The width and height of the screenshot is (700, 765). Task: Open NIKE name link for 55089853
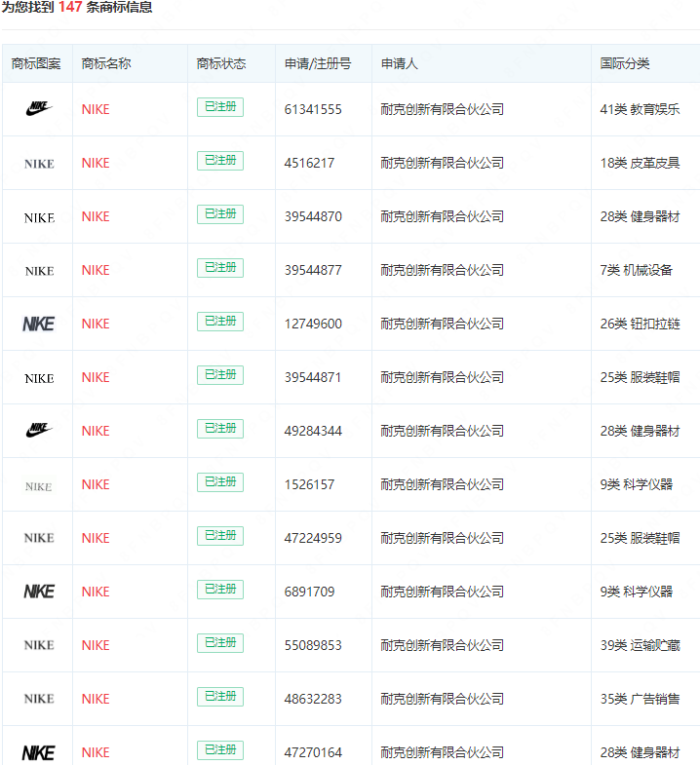(x=96, y=645)
